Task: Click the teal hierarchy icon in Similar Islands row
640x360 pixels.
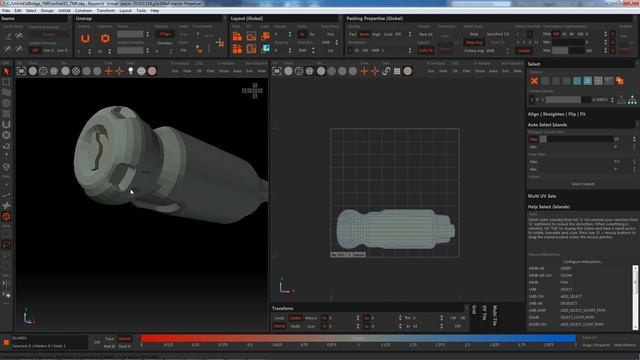Action: [632, 100]
